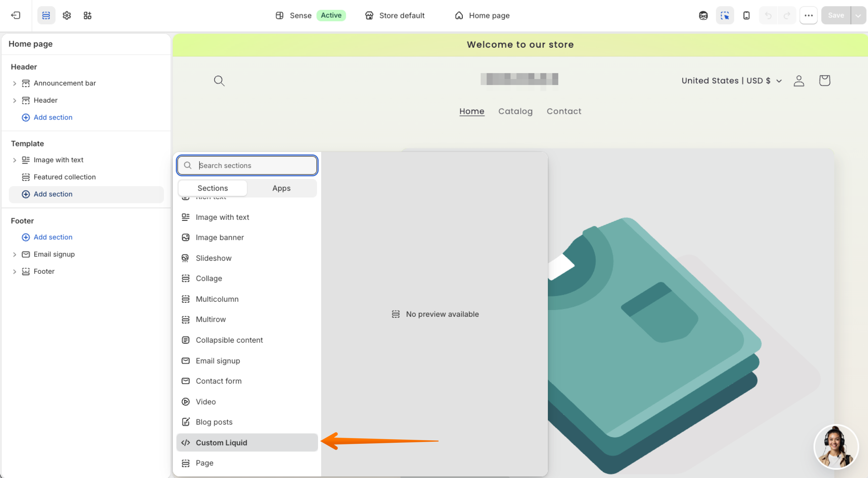
Task: Choose Multicolumn section
Action: 247,299
